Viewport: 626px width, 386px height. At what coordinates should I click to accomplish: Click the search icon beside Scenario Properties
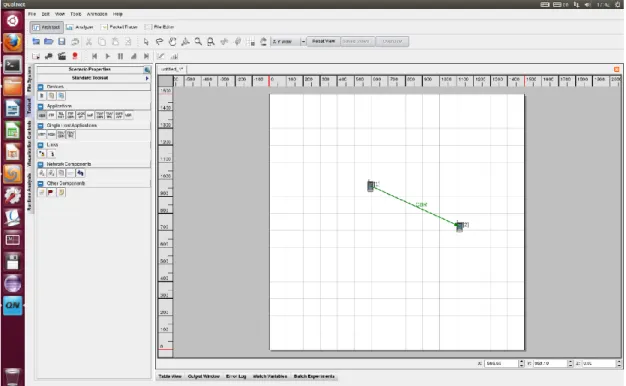pyautogui.click(x=147, y=69)
